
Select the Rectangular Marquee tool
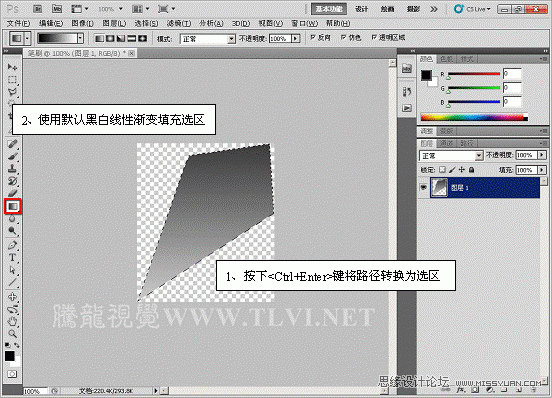point(12,80)
